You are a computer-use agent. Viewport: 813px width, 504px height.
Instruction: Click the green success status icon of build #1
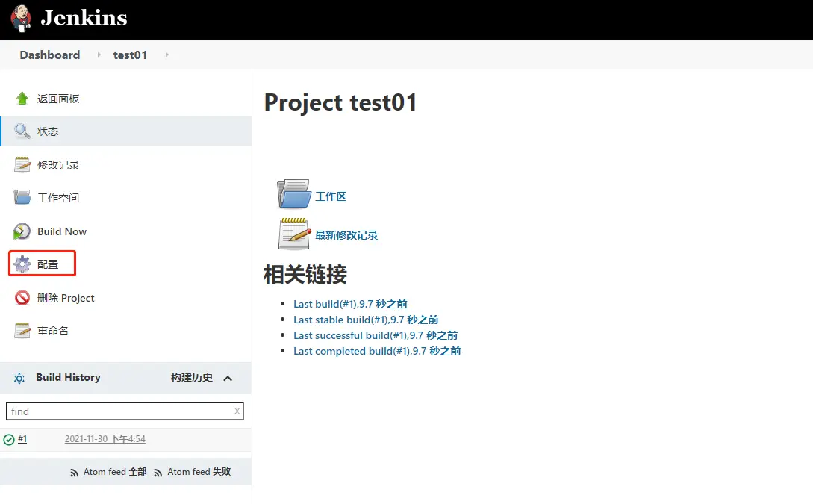pyautogui.click(x=9, y=439)
